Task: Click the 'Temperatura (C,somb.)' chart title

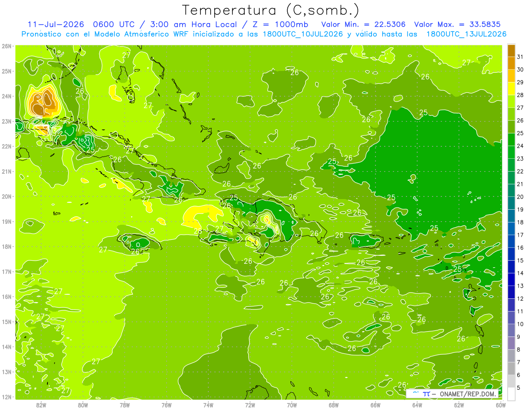Action: click(270, 10)
